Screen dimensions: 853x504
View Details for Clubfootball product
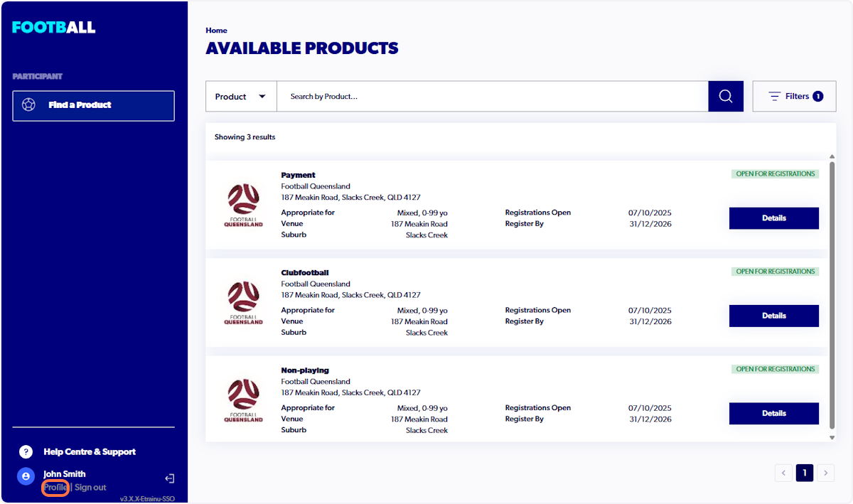[774, 316]
